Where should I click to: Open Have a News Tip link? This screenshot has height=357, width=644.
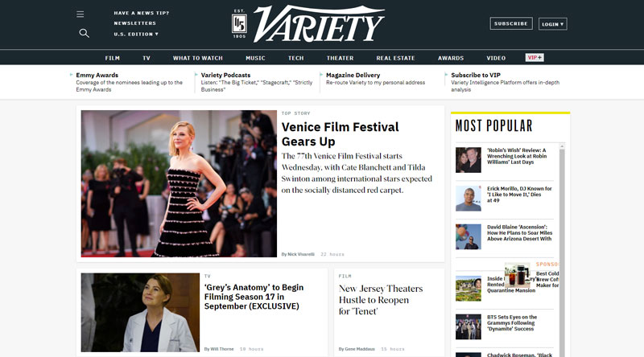142,13
